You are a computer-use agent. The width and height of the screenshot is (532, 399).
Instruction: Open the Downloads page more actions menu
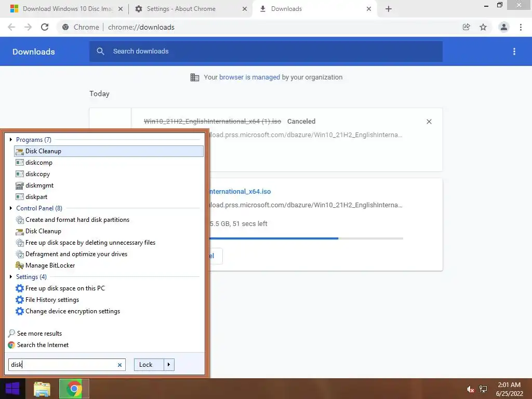click(514, 51)
